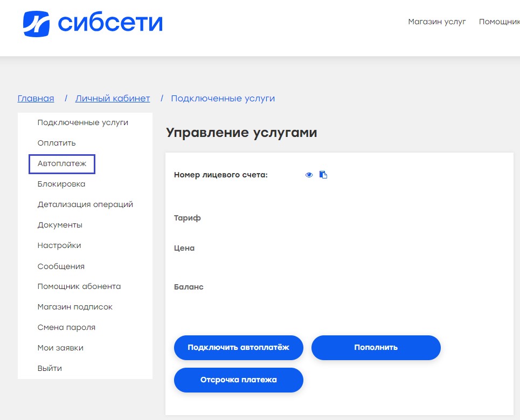Click the сибсети wordmark text
520x420 pixels.
point(110,23)
